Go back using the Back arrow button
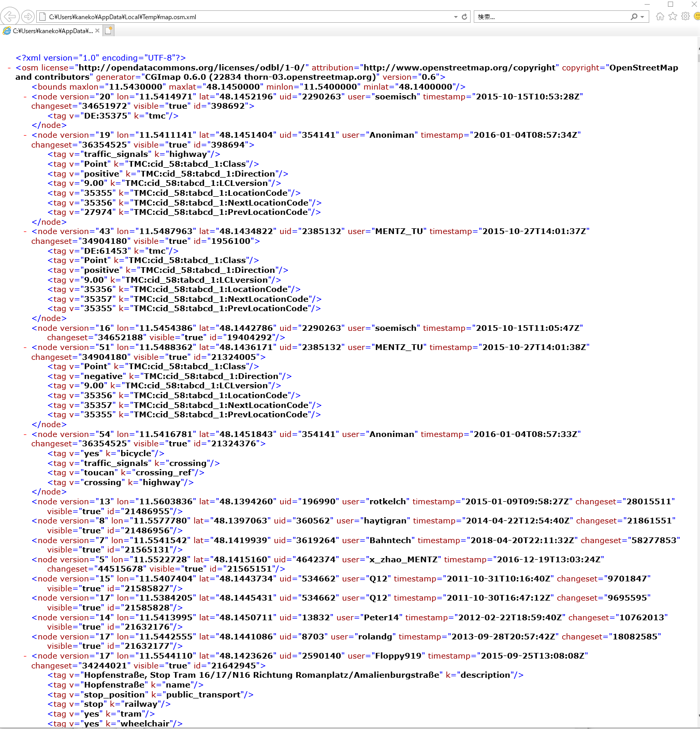The image size is (700, 729). tap(10, 17)
